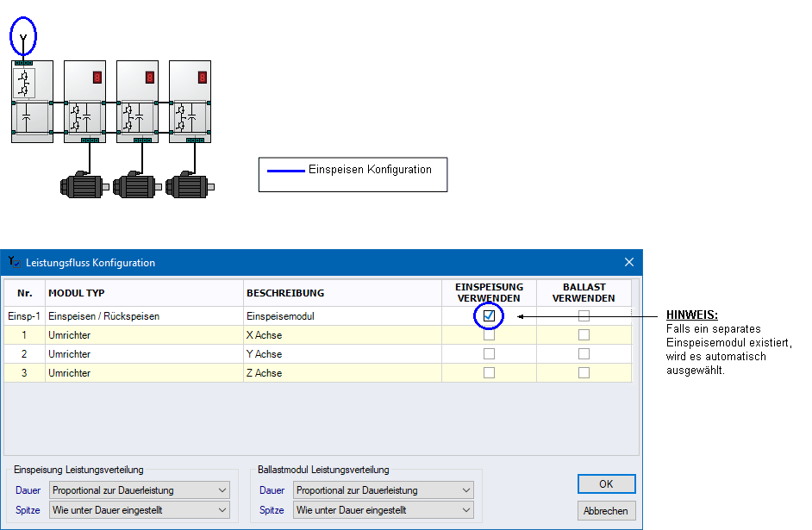Confirm the dialog with OK
Viewport: 812px width, 530px height.
[x=606, y=483]
